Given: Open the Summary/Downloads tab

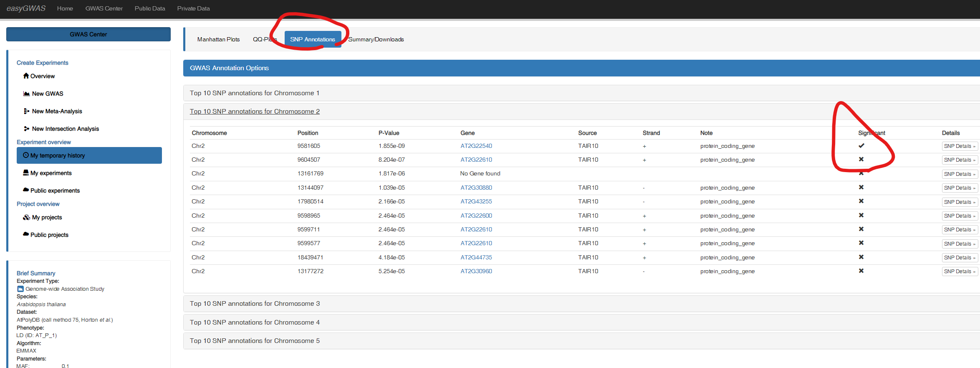Looking at the screenshot, I should [376, 39].
